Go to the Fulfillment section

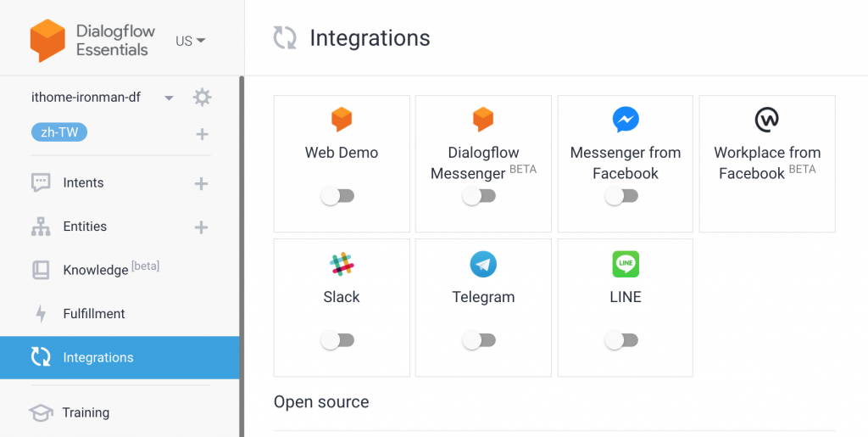tap(93, 314)
